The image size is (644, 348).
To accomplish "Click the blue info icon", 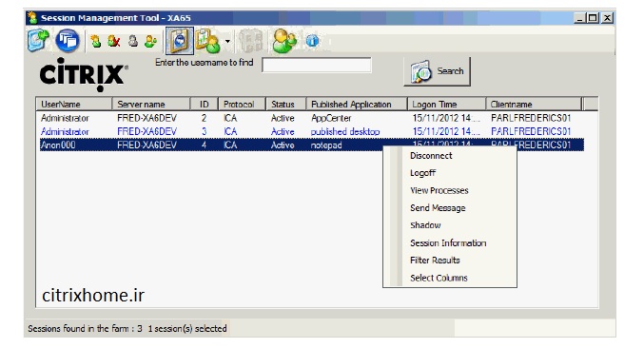I will click(313, 41).
